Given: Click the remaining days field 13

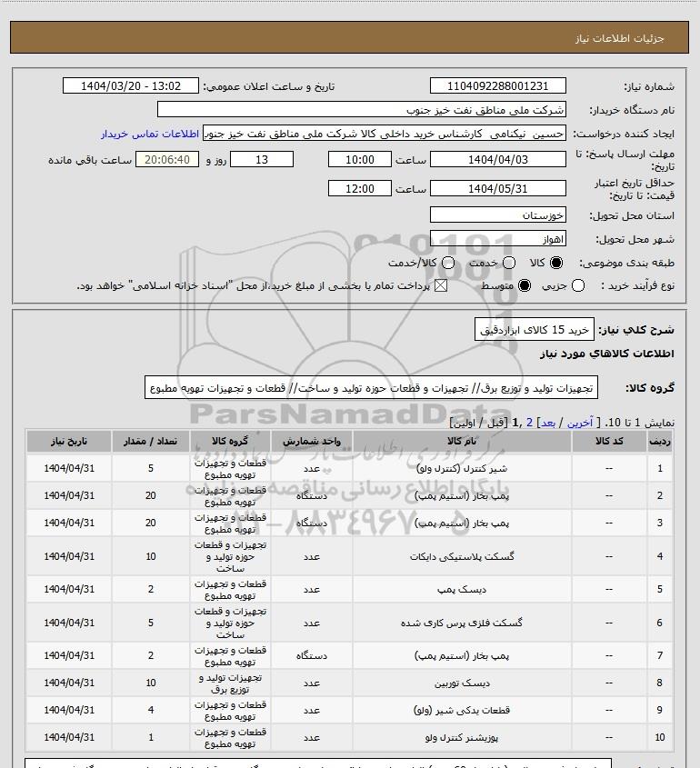Looking at the screenshot, I should point(262,159).
